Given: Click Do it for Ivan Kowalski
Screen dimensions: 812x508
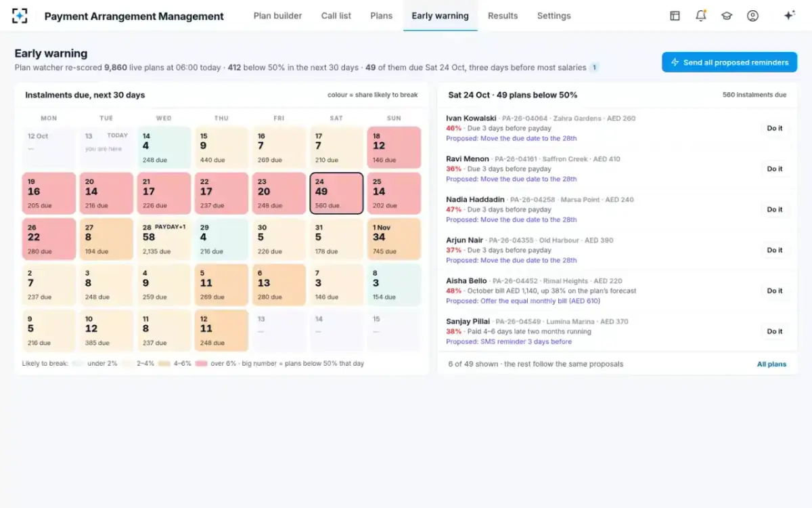Looking at the screenshot, I should coord(775,128).
